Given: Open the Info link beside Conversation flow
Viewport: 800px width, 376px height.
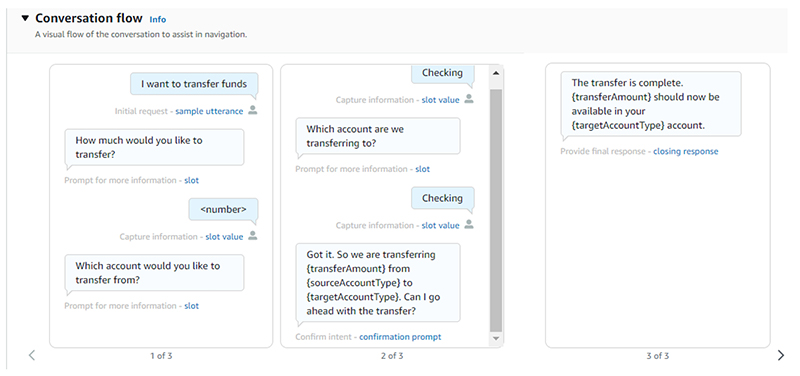Looking at the screenshot, I should click(158, 19).
